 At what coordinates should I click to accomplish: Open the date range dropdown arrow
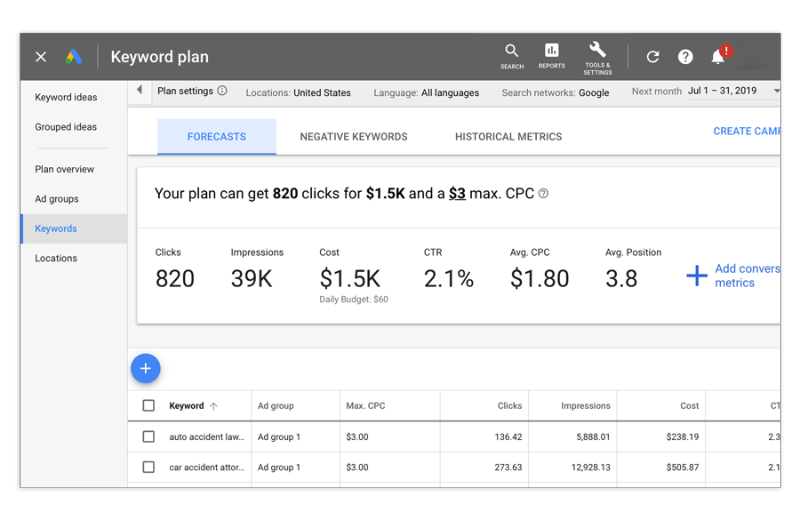[776, 91]
